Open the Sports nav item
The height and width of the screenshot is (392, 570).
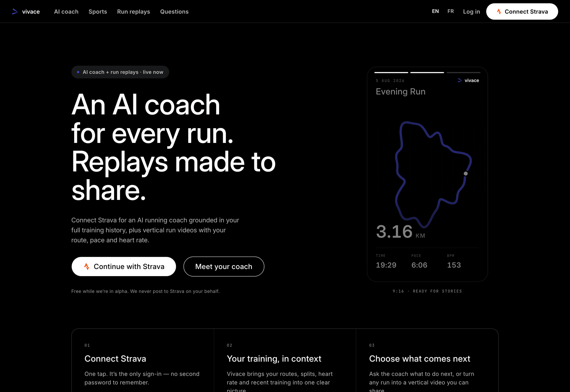[98, 12]
